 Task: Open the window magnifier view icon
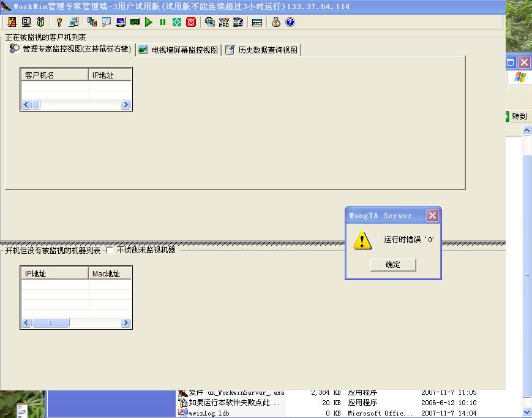pyautogui.click(x=106, y=23)
